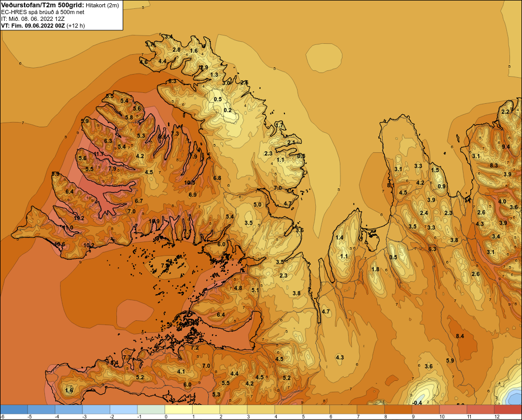The height and width of the screenshot is (420, 522).
Task: Click the 7.7 temperature value
Action: pyautogui.click(x=127, y=358)
